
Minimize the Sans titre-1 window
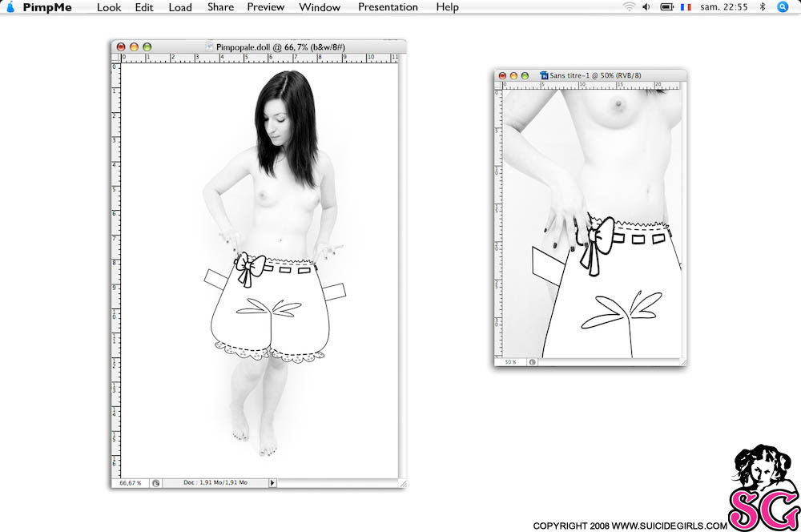514,75
